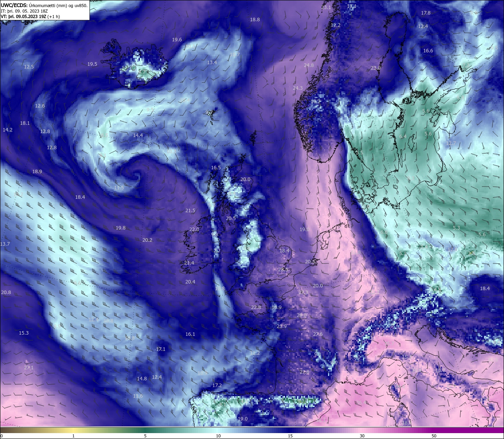Click the map value 17.8
The height and width of the screenshot is (439, 504).
click(x=426, y=13)
